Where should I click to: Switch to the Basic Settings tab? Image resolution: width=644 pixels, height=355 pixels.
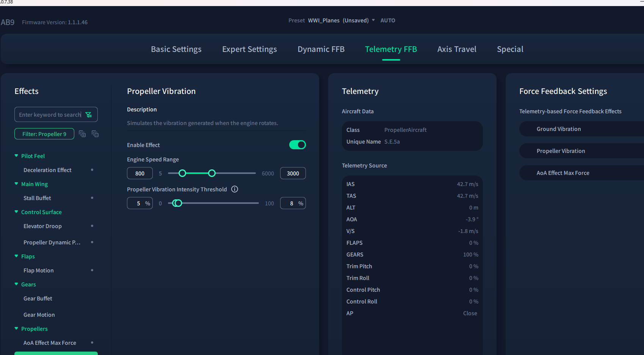point(176,49)
